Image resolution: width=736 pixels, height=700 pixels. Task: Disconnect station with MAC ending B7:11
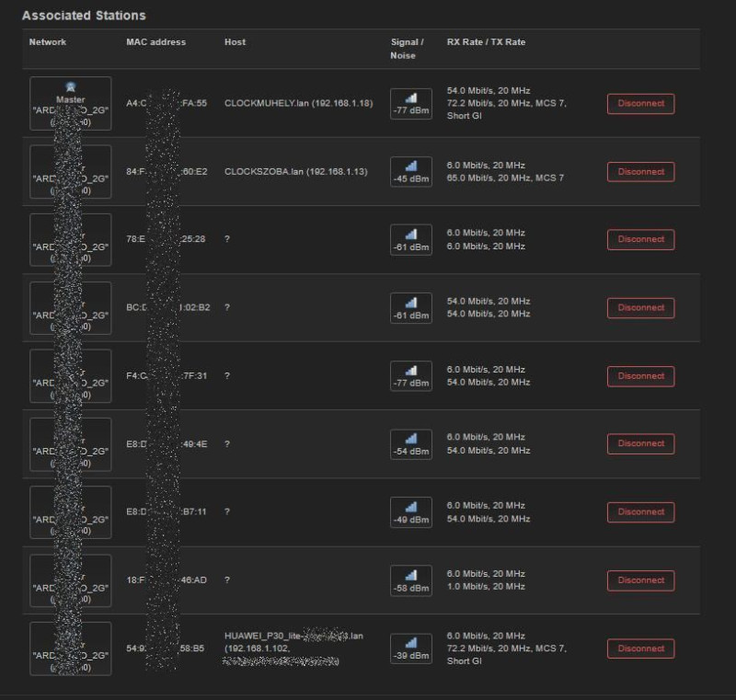[640, 511]
